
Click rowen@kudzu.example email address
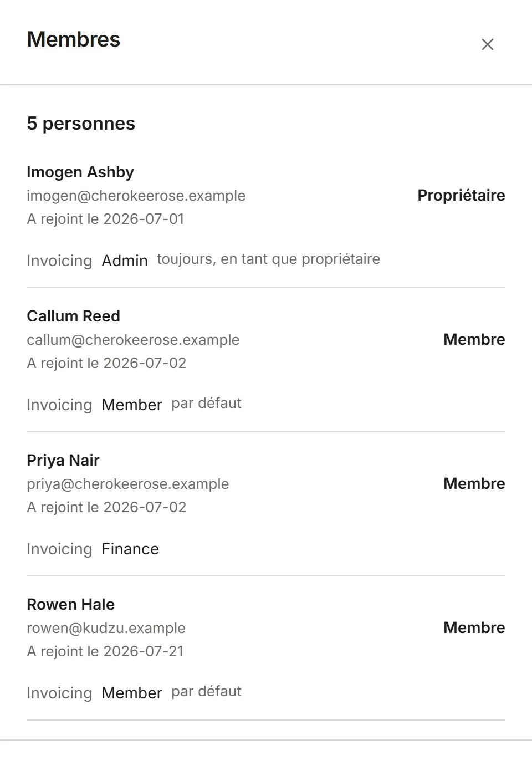[x=106, y=628]
